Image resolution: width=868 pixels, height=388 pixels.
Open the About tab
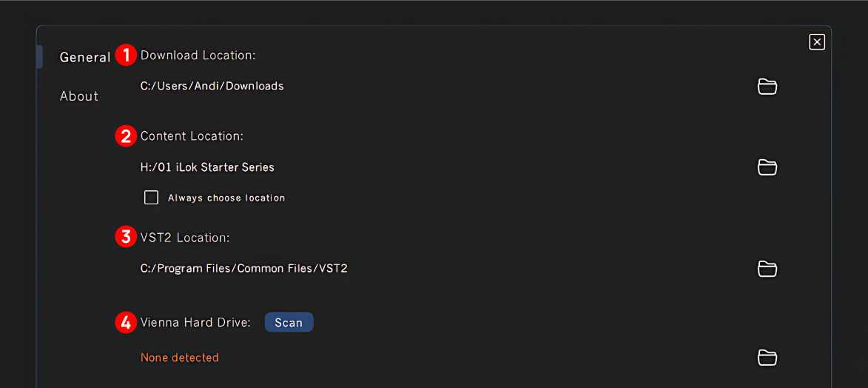click(x=79, y=96)
